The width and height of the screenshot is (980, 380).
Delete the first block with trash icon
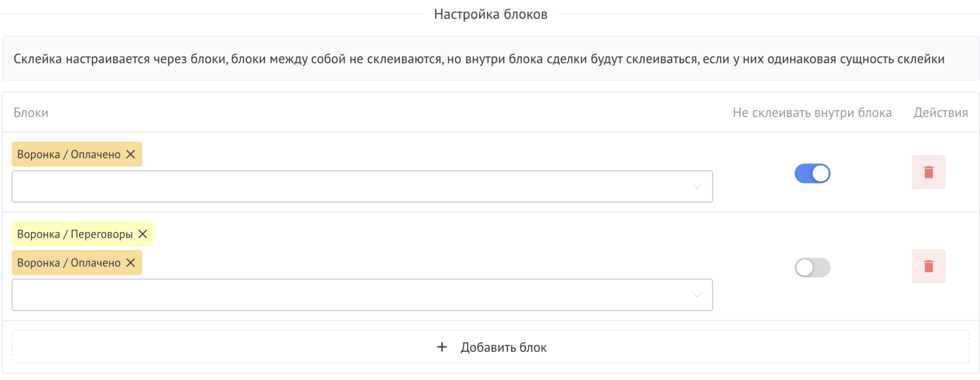click(x=928, y=172)
